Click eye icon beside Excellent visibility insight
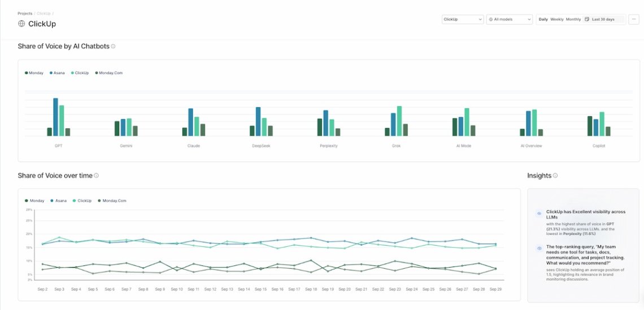 pyautogui.click(x=539, y=213)
